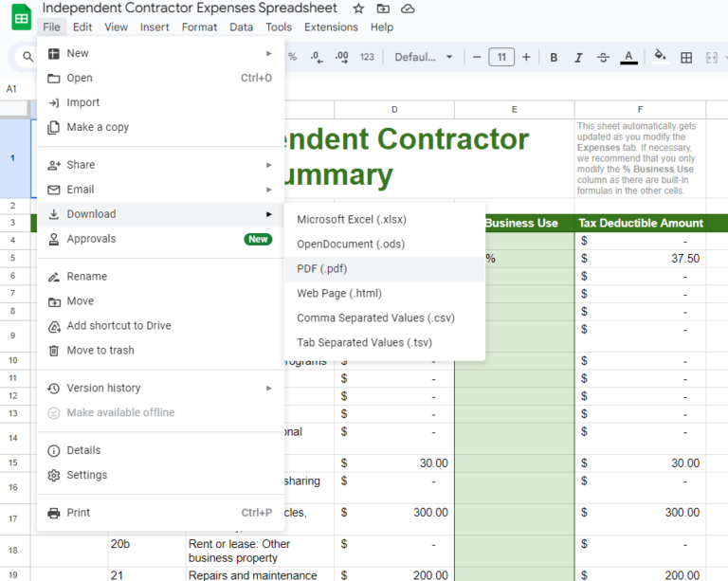
Task: Click the Google Sheets home logo
Action: point(21,18)
